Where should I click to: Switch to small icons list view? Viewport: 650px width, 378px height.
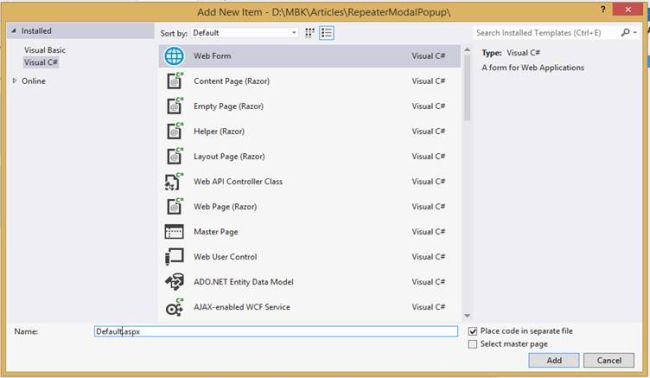click(x=327, y=33)
